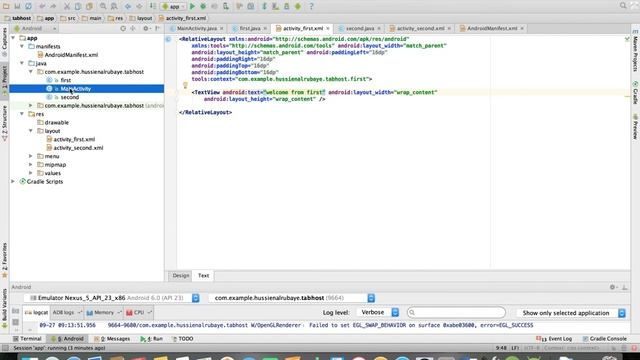Collapse the java folder node
The image size is (640, 360).
pos(22,63)
